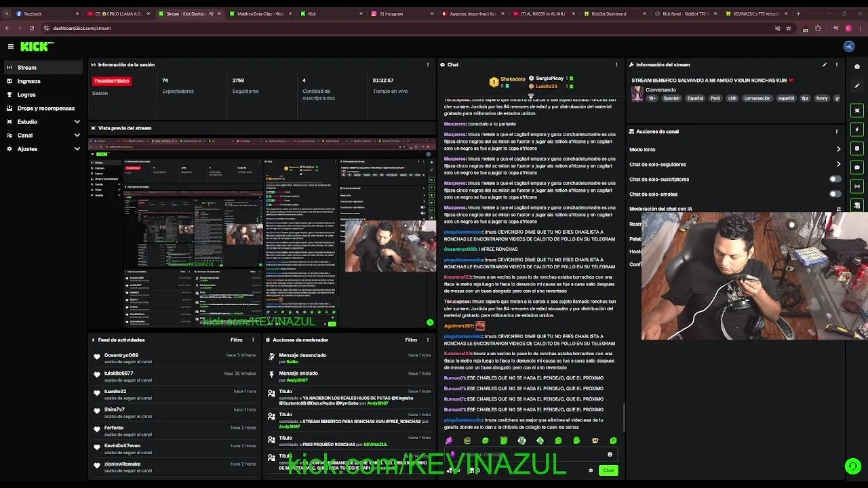The height and width of the screenshot is (488, 868).
Task: Open Chat panel options menu
Action: (x=616, y=64)
